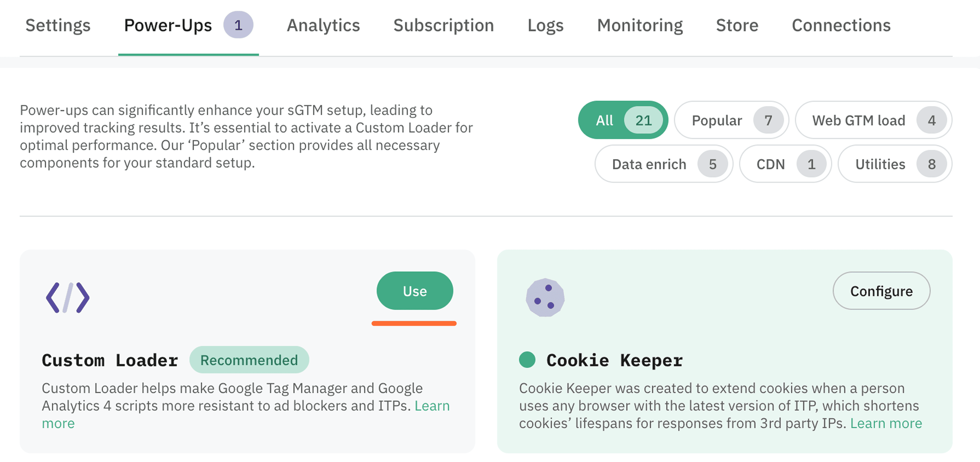Switch to the Analytics tab
980x462 pixels.
[323, 25]
